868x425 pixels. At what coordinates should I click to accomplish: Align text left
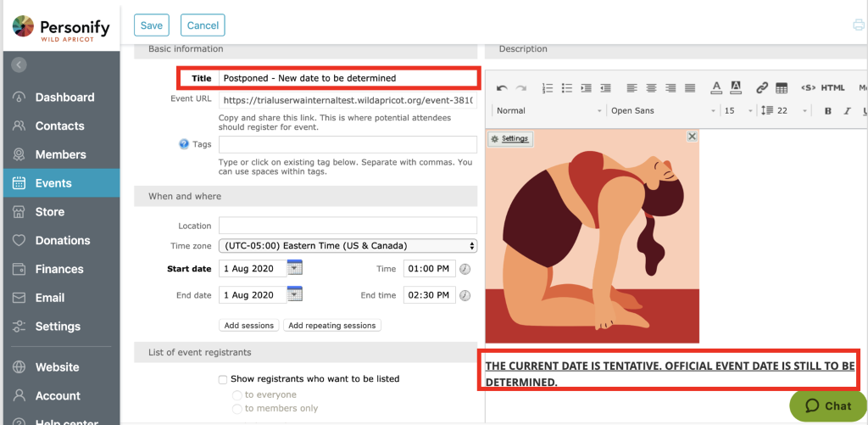[632, 87]
